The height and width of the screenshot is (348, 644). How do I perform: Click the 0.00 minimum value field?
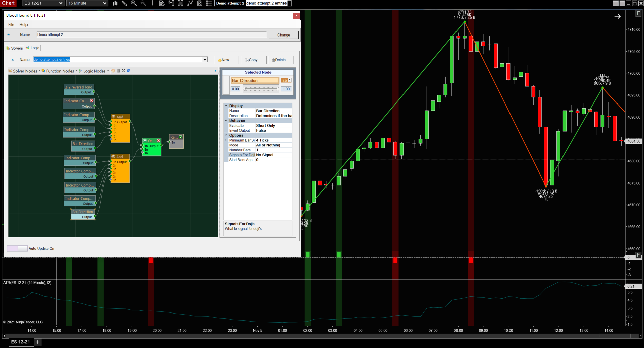[x=236, y=89]
